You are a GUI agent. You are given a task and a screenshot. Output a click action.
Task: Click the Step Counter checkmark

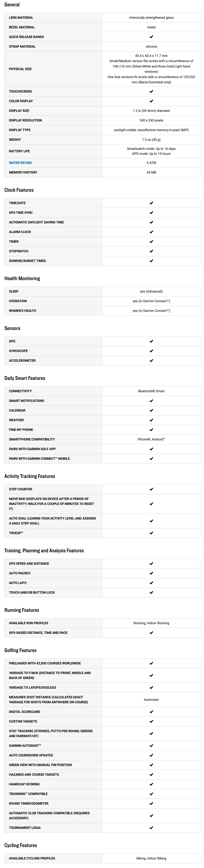click(x=151, y=489)
